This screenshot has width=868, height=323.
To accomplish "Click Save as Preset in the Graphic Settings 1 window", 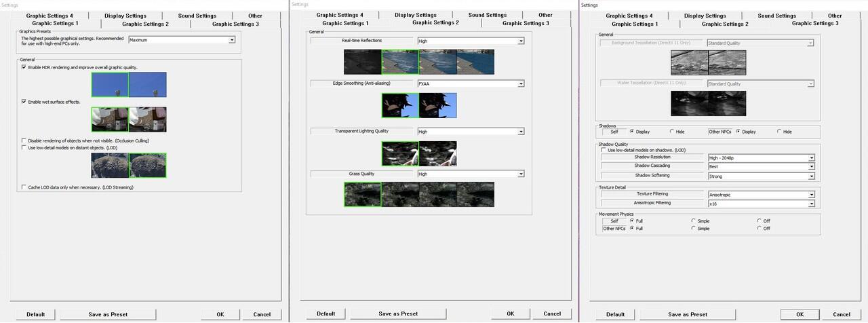I will click(x=108, y=315).
